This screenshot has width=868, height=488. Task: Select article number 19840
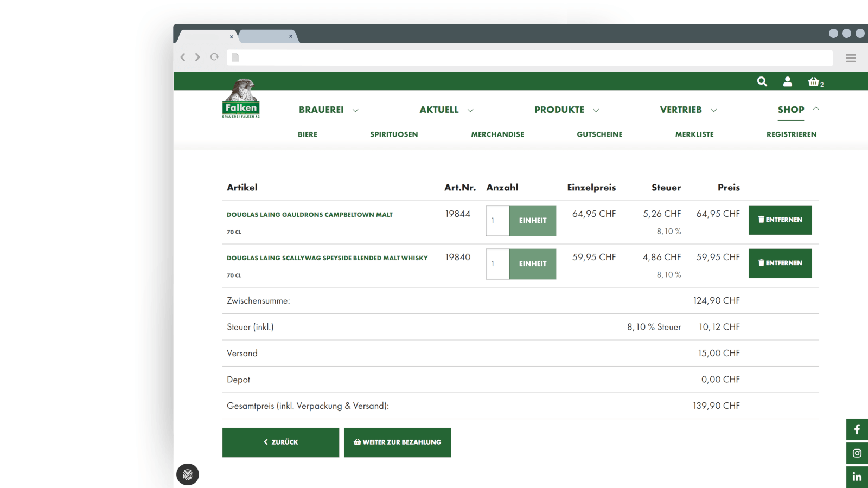458,257
